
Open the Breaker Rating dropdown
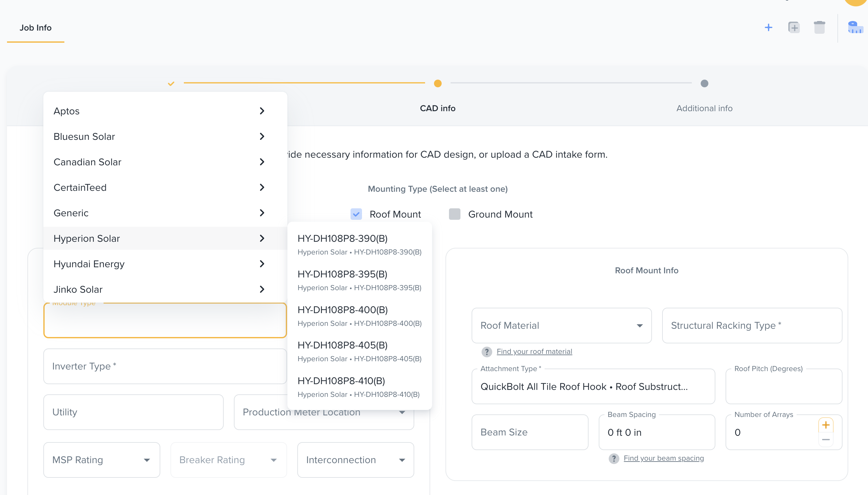(x=228, y=460)
